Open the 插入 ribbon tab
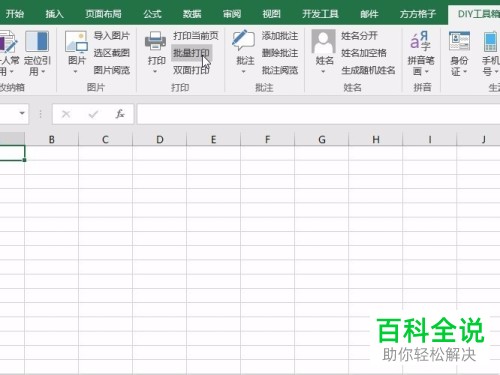 [54, 14]
